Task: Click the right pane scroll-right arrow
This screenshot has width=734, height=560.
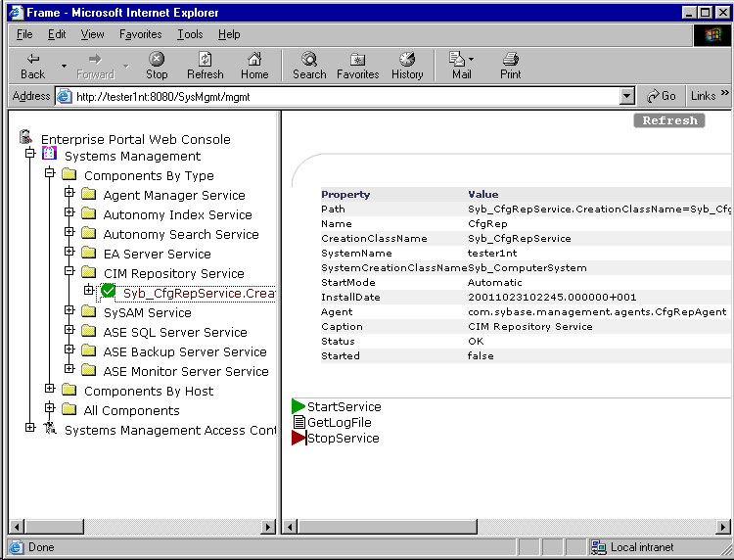Action: (723, 527)
